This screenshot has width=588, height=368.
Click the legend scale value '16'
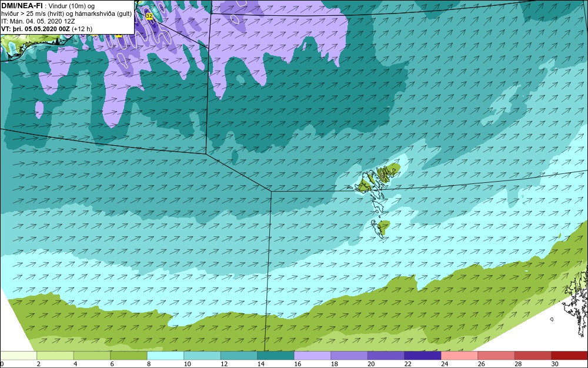[x=298, y=364]
